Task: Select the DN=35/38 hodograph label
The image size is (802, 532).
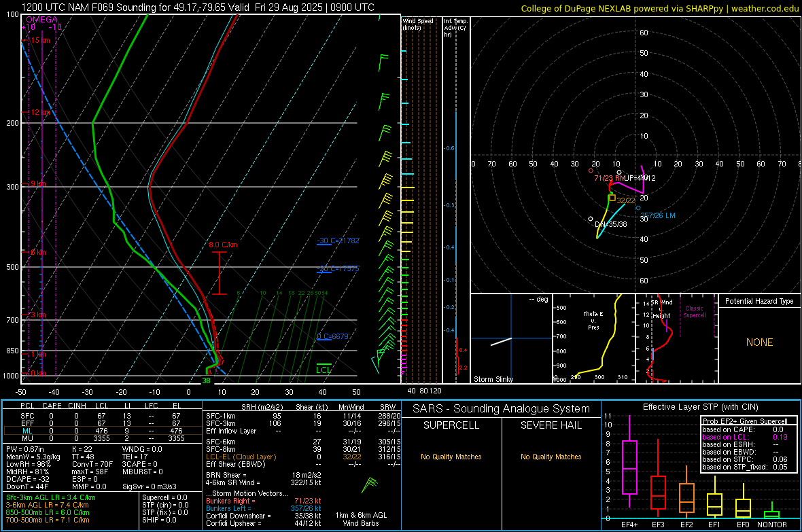Action: tap(611, 225)
